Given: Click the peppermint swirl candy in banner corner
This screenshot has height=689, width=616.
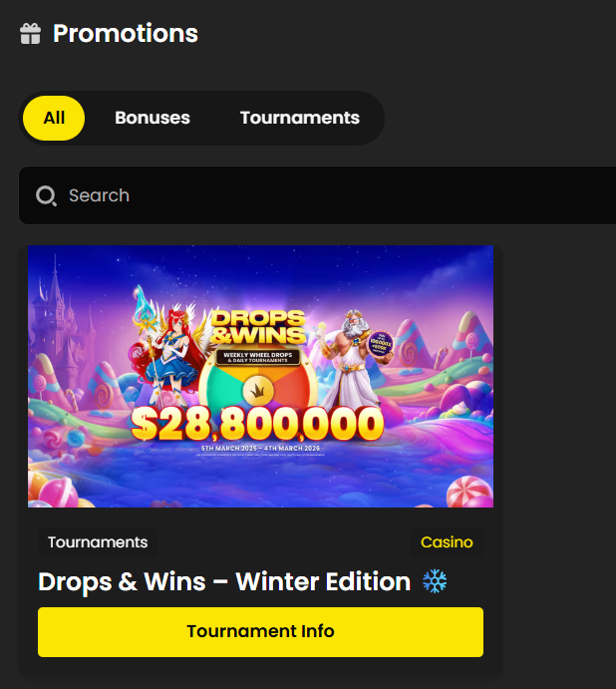Looking at the screenshot, I should [x=469, y=493].
